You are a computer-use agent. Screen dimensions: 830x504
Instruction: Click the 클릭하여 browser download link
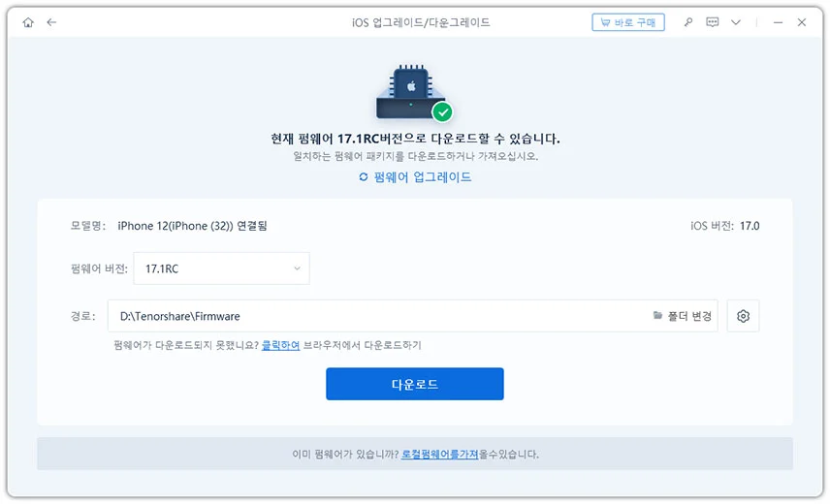pos(280,345)
